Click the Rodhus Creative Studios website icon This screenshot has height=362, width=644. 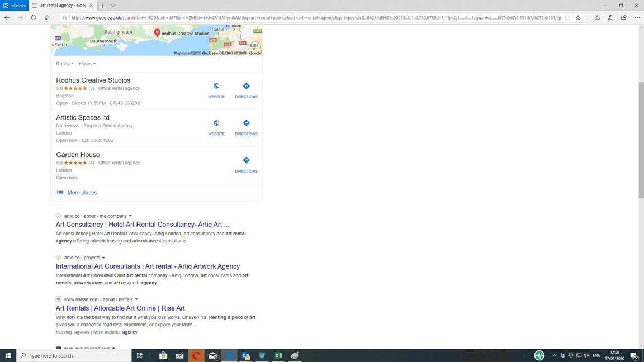(216, 87)
